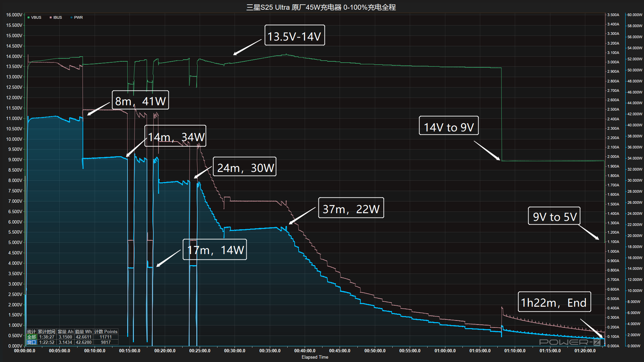Toggle the VBUS series in the legend
644x362 pixels.
pyautogui.click(x=34, y=17)
